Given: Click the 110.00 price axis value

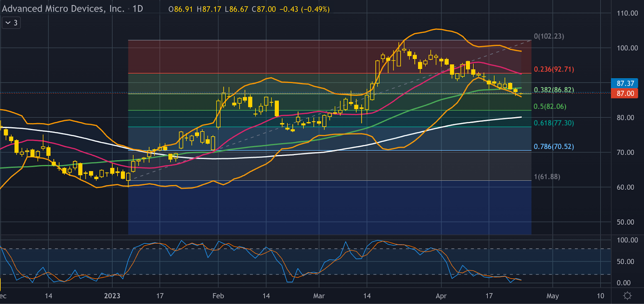Looking at the screenshot, I should (627, 13).
